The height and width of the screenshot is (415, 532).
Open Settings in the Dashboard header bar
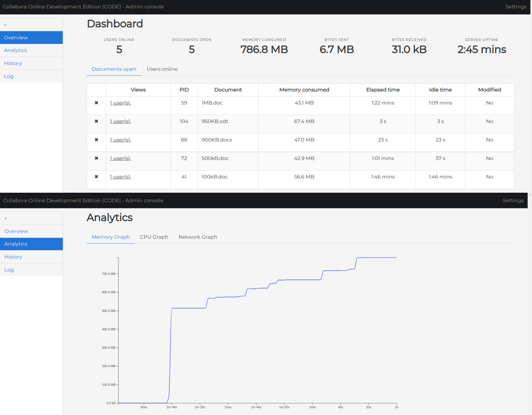pos(515,7)
